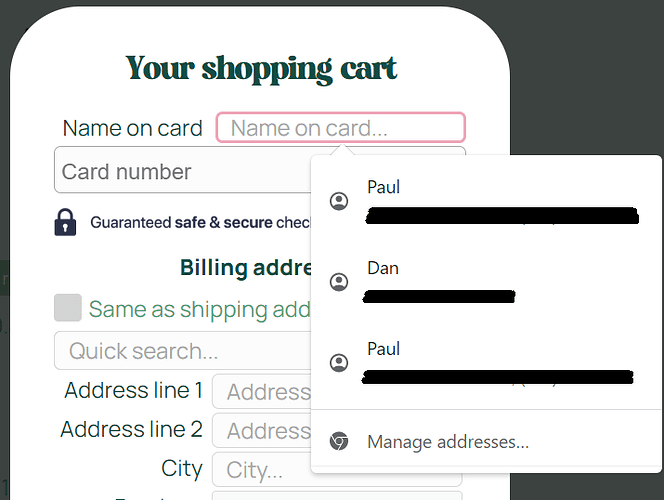Open Manage addresses… option
Viewport: 664px width, 500px height.
tap(448, 441)
